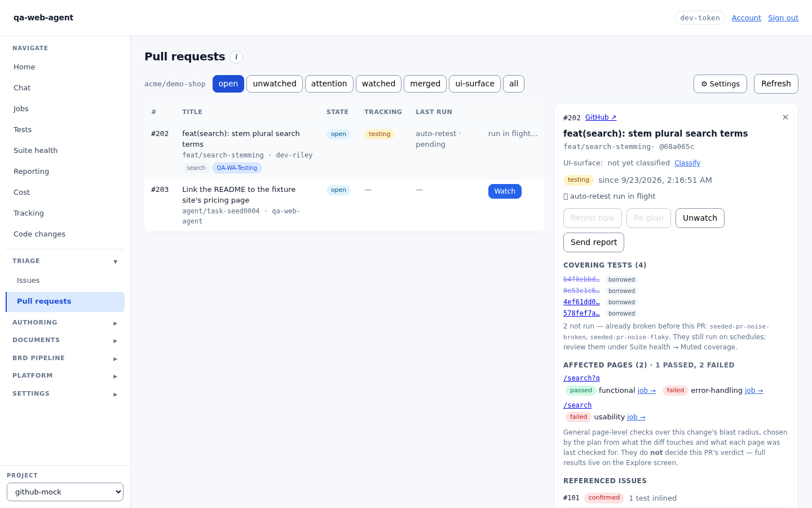Image resolution: width=812 pixels, height=508 pixels.
Task: Select the open filter tab
Action: 228,84
